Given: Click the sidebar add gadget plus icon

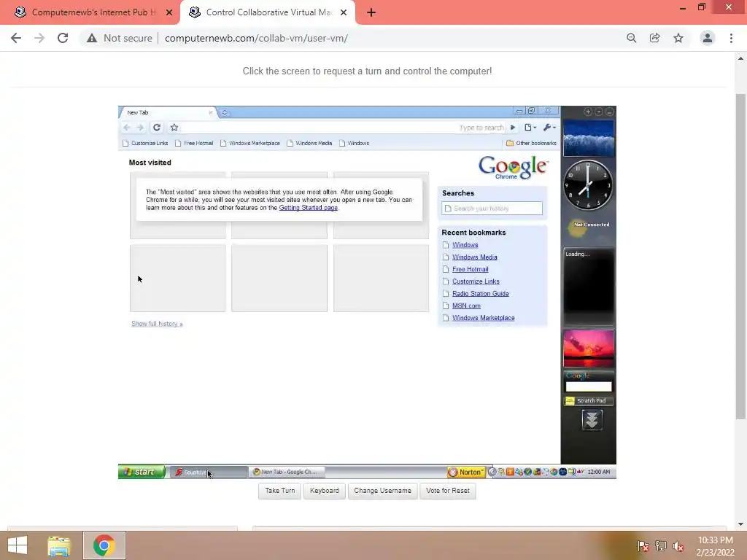Looking at the screenshot, I should [x=588, y=112].
